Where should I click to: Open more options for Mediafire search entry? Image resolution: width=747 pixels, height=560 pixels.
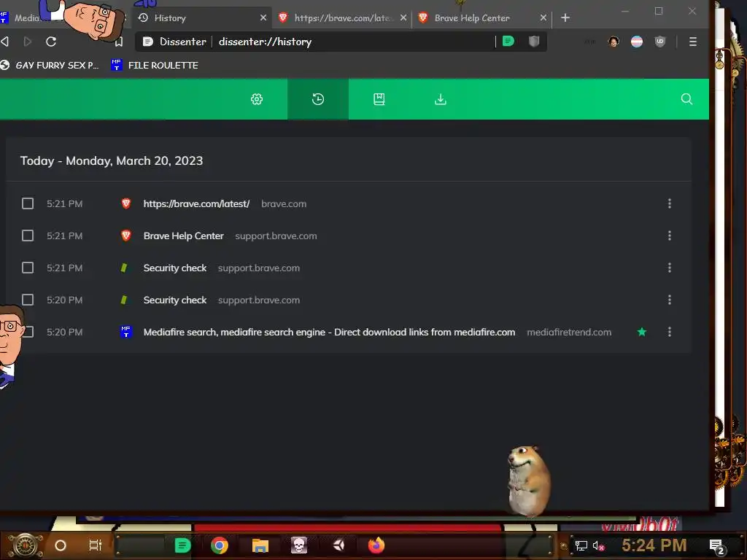click(x=670, y=332)
